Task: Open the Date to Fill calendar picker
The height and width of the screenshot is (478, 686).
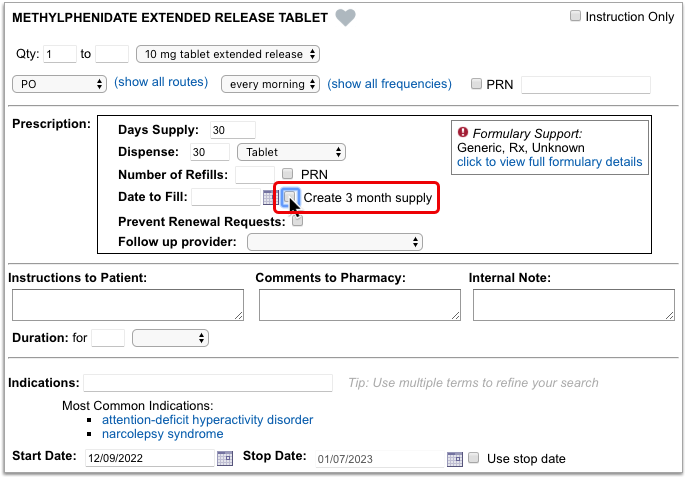Action: (270, 197)
